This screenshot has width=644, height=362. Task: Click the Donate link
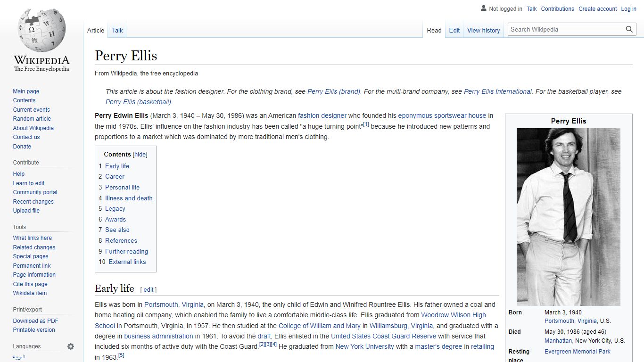click(x=22, y=147)
